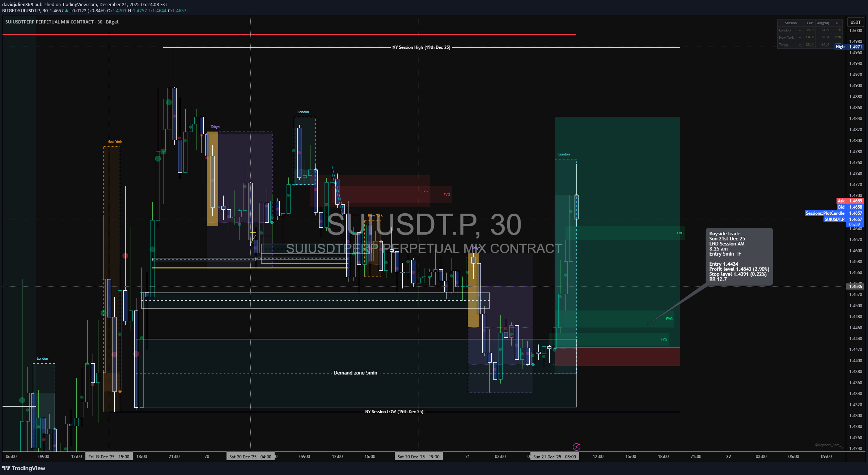
Task: Click the Demand zone 5min label
Action: click(x=355, y=373)
